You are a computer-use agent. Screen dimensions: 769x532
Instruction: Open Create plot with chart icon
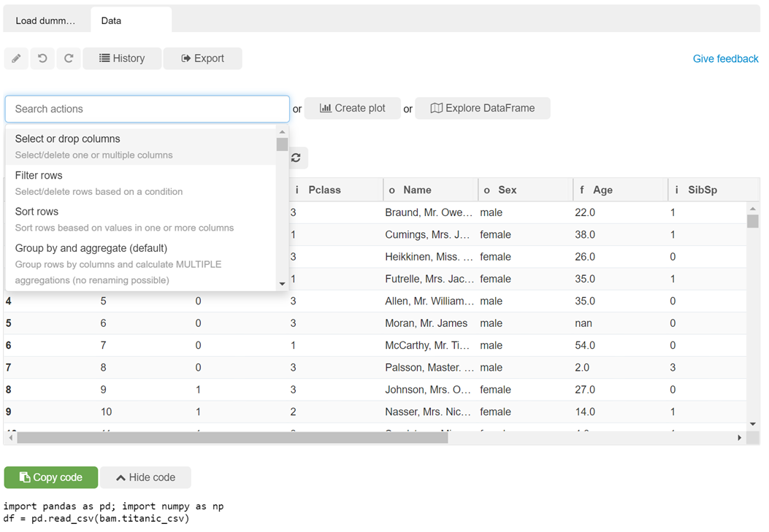tap(353, 108)
